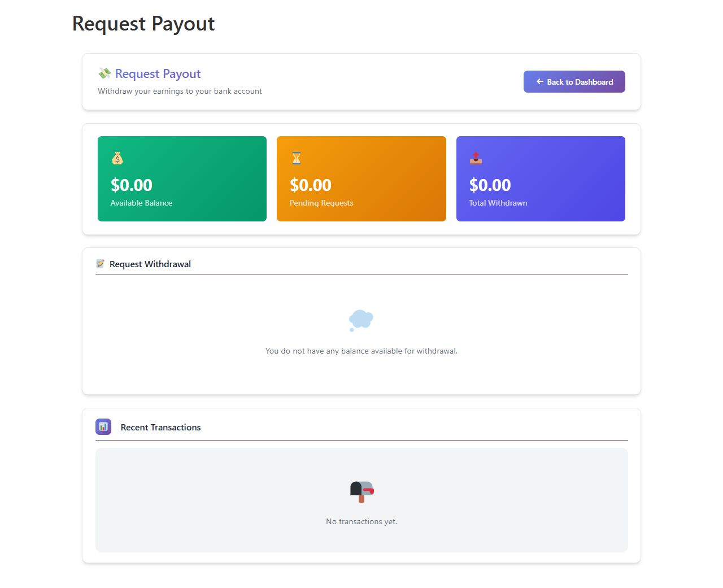Click the mailbox icon in the empty transactions area

361,491
